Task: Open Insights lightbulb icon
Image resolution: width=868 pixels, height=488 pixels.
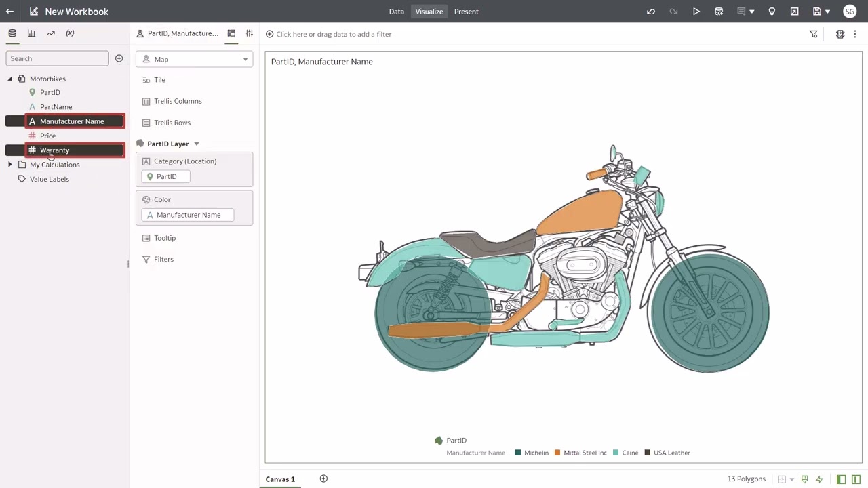Action: [772, 12]
